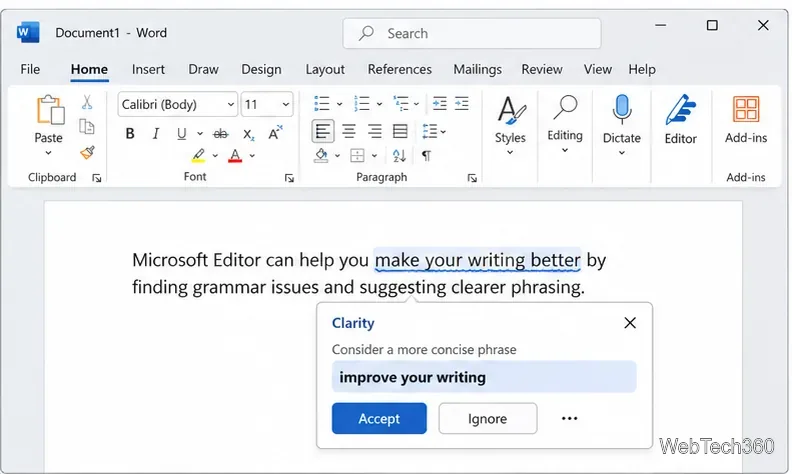Toggle Show/Hide paragraph marks
The height and width of the screenshot is (474, 792).
(426, 156)
